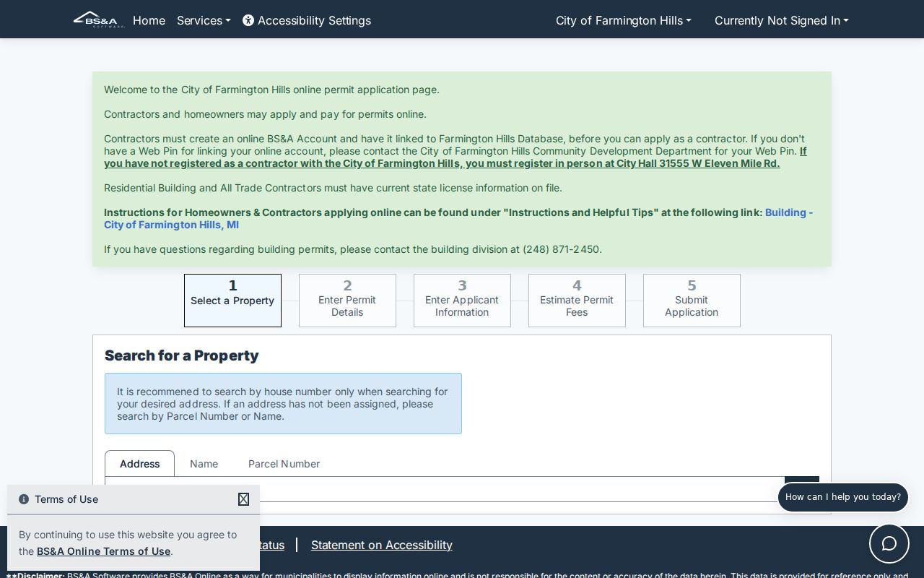
Task: Click 'How can I help you today?' bubble
Action: [843, 497]
